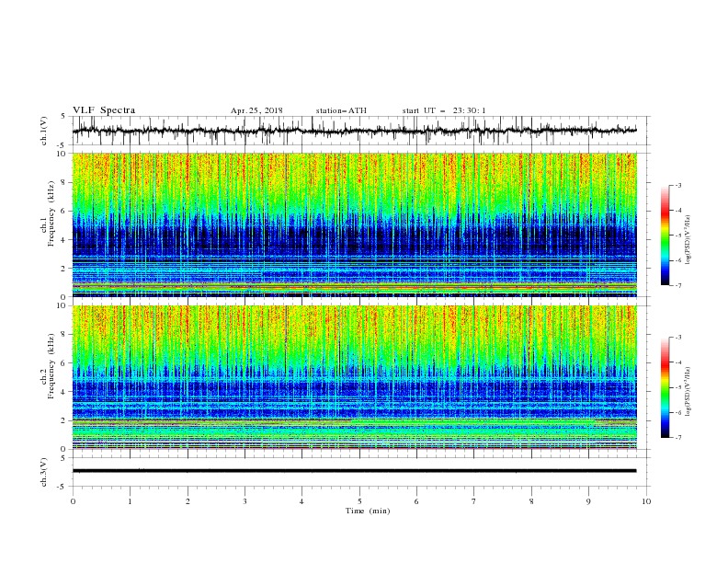Click the "ch.3(V)" axis label

click(x=44, y=472)
